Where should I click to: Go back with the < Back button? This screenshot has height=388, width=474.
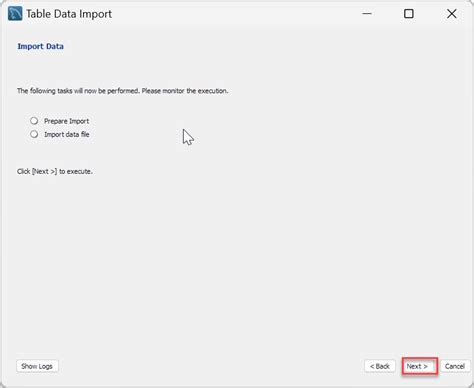380,366
